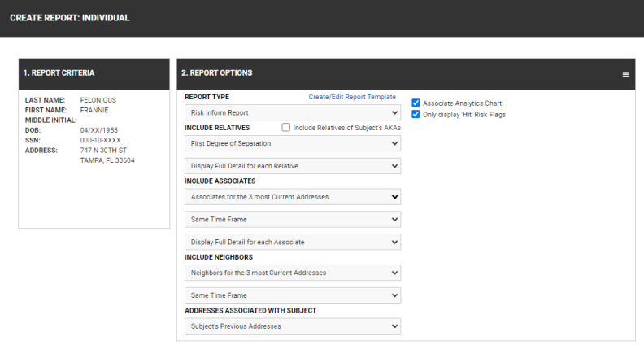The width and height of the screenshot is (644, 363).
Task: Click the 2. Report Options header title
Action: [x=216, y=73]
